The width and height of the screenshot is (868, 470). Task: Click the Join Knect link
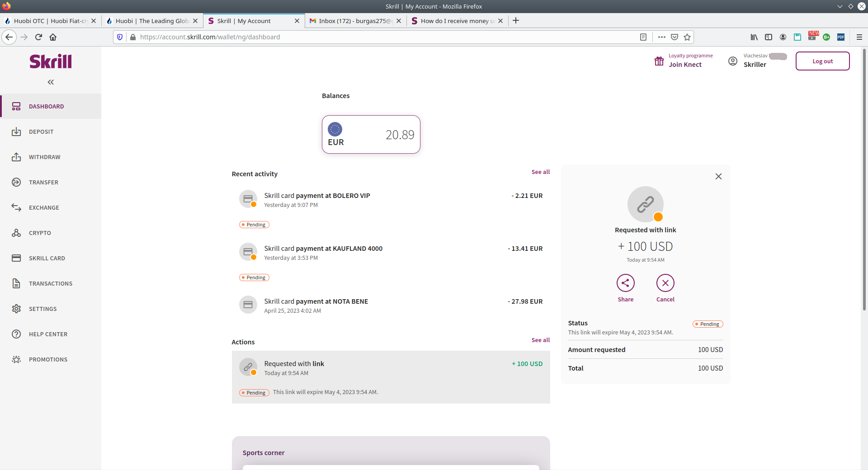coord(685,65)
